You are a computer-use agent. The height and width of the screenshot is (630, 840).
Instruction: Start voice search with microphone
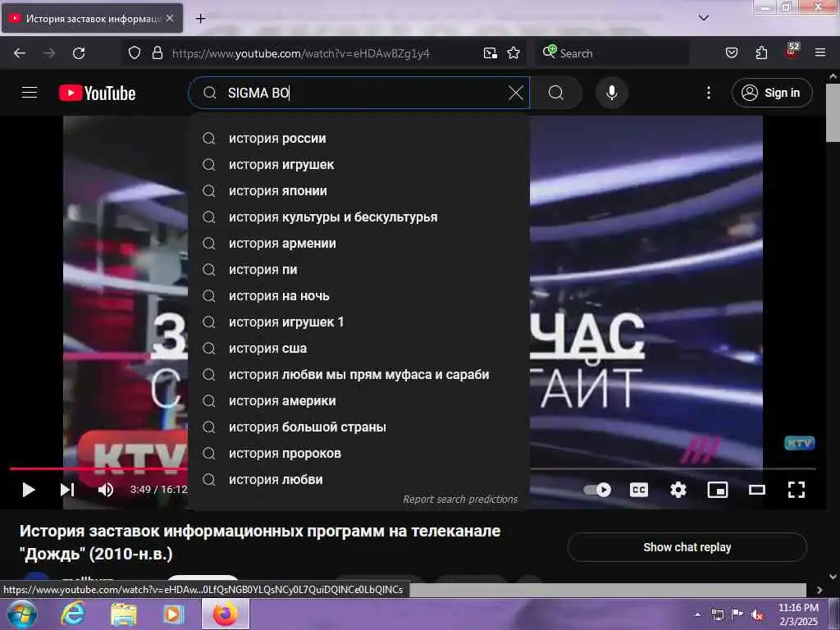click(611, 93)
